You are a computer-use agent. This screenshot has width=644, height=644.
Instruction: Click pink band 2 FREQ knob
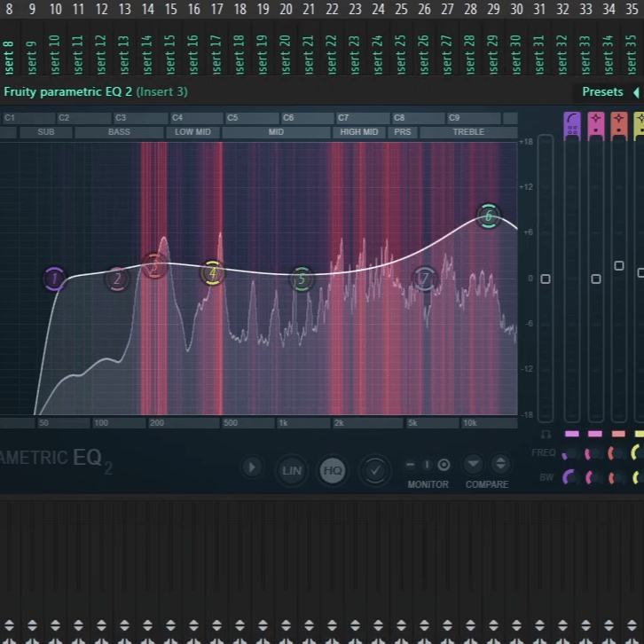593,453
